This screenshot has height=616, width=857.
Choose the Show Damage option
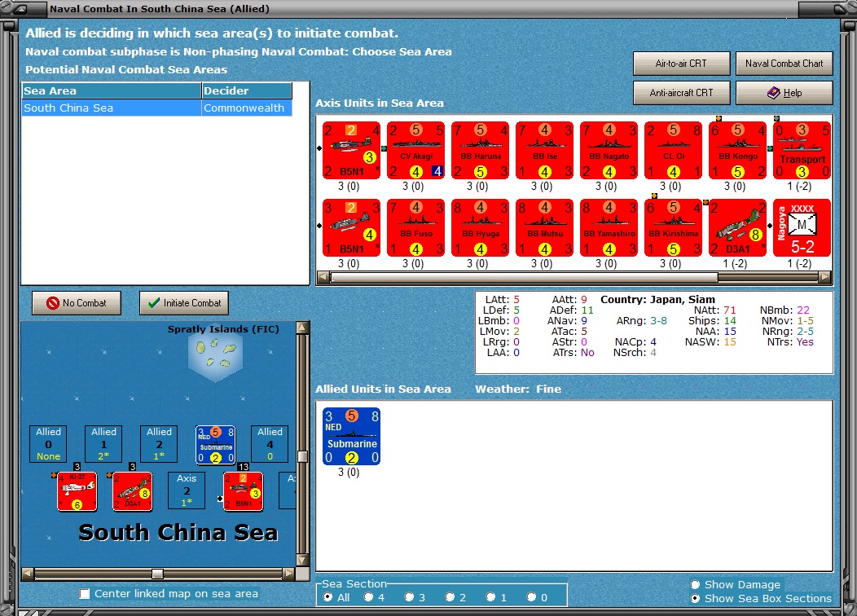click(695, 584)
